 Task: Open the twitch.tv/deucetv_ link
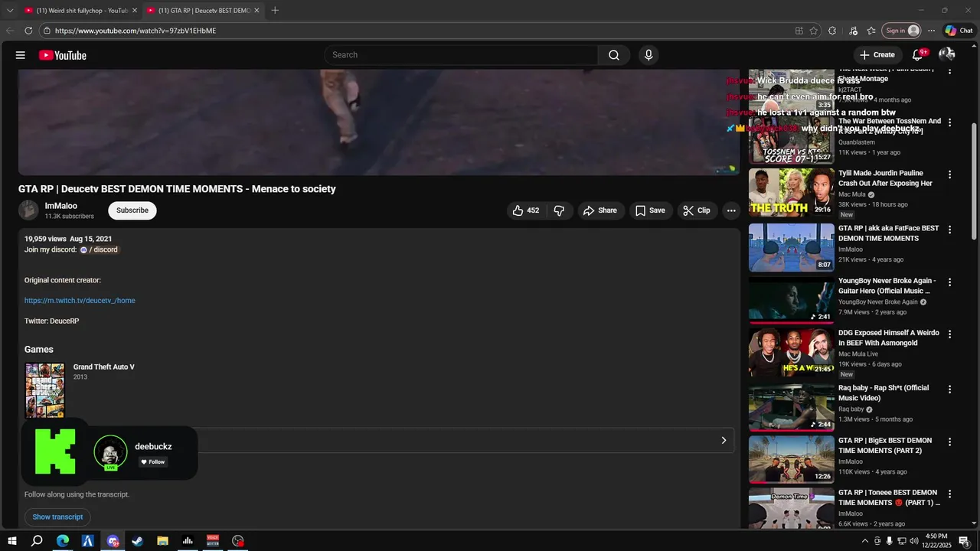point(80,301)
